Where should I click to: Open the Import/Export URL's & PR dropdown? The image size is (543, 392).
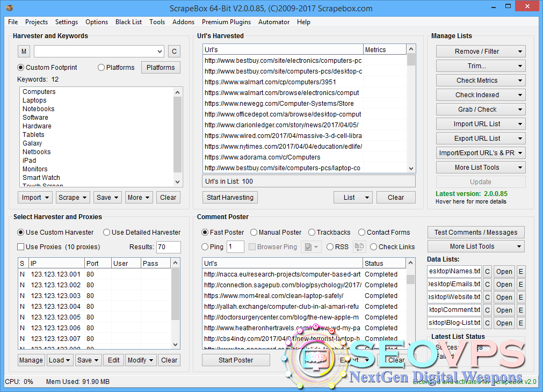click(481, 153)
